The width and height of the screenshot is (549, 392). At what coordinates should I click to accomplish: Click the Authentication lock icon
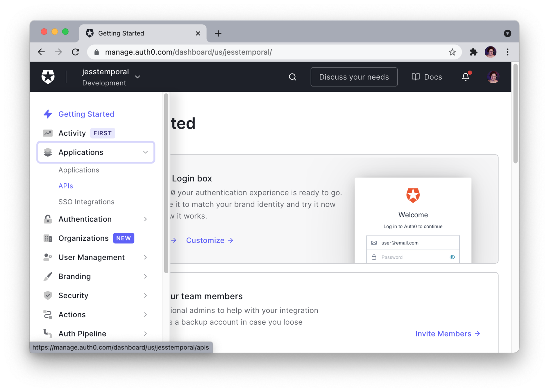tap(48, 219)
